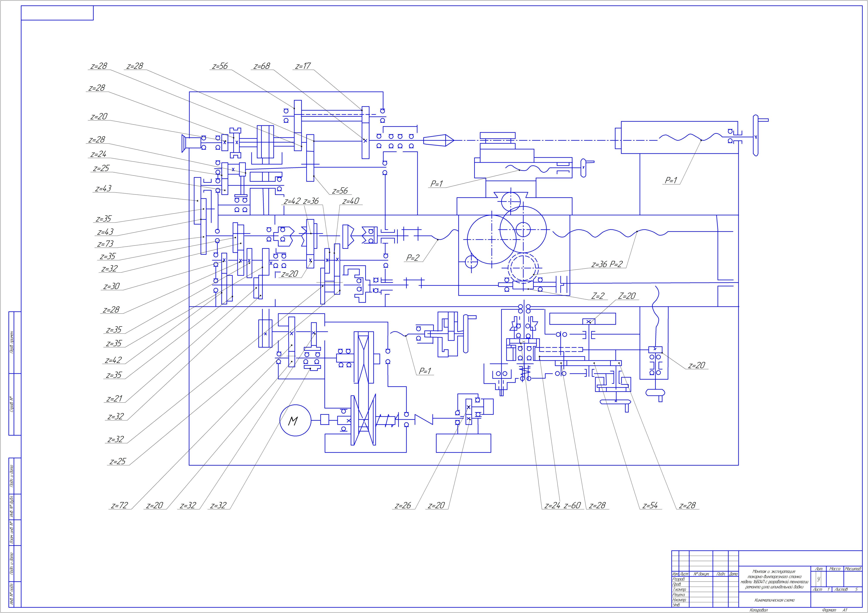Select the Разраб. row label
868x613 pixels.
click(x=679, y=579)
